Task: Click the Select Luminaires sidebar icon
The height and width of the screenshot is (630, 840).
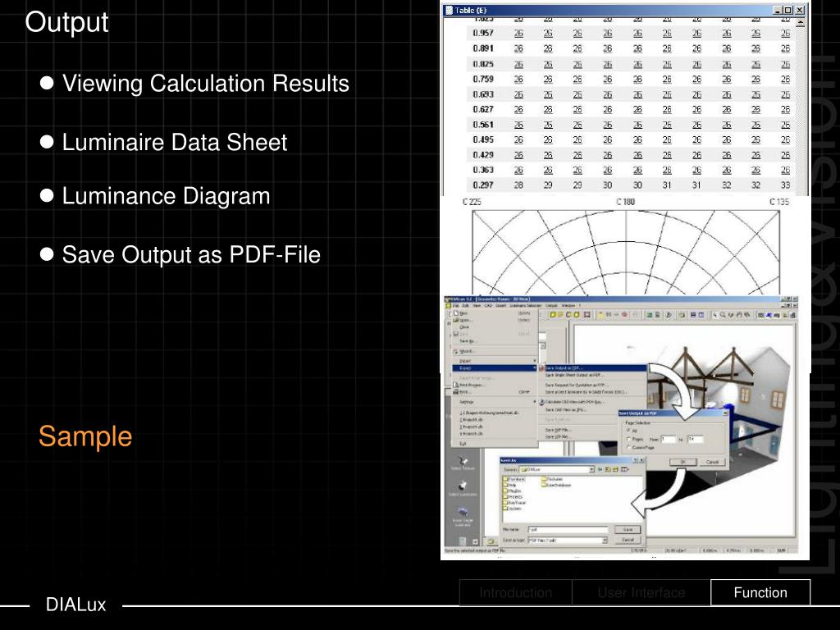Action: click(x=462, y=486)
